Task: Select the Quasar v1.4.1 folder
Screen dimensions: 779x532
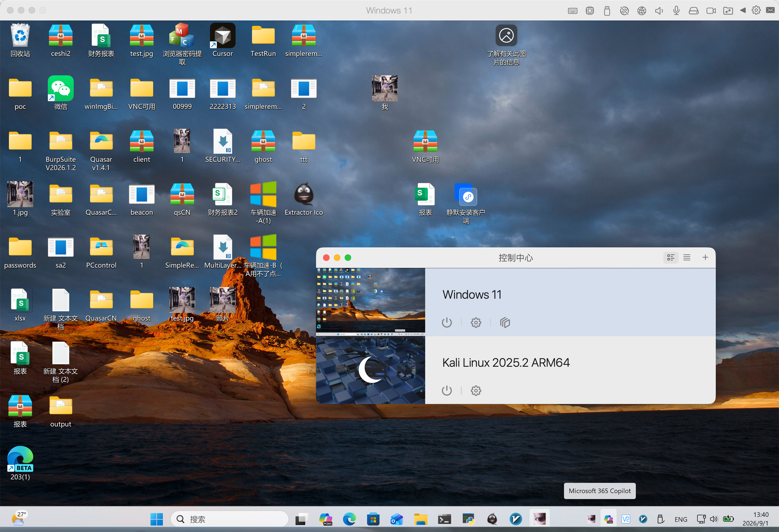Action: 101,150
